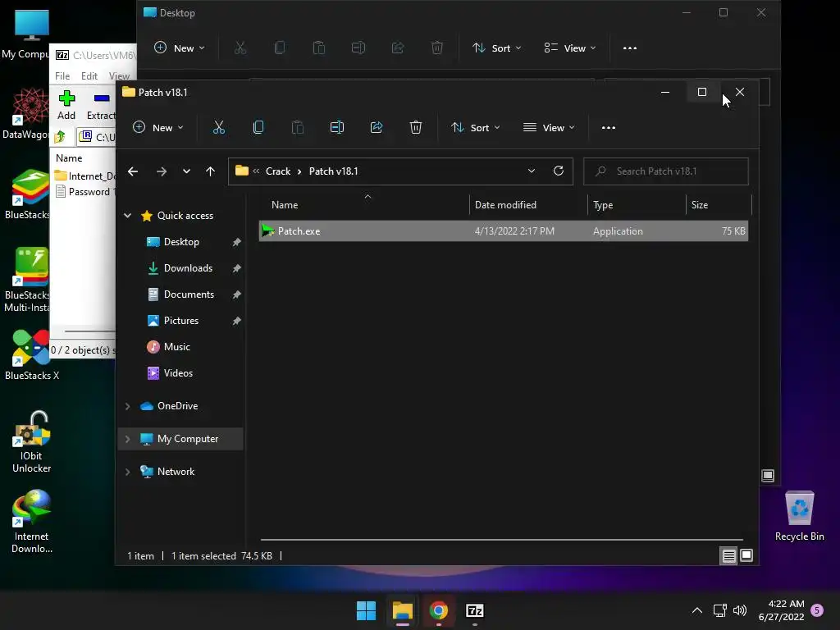
Task: Click Share icon in Patch v18.1 toolbar
Action: click(x=377, y=127)
